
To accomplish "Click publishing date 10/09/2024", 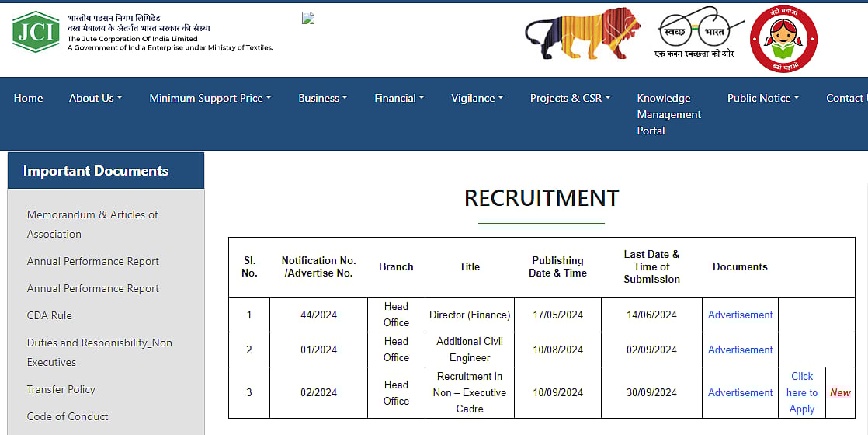I will 558,392.
